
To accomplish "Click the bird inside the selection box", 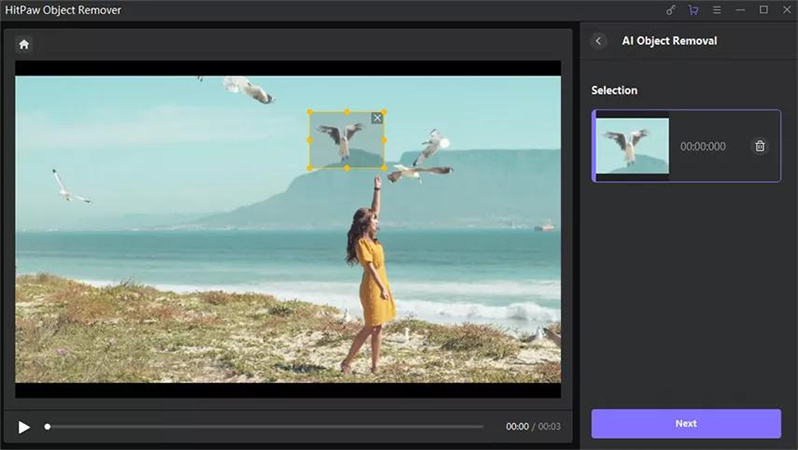I will (x=345, y=140).
